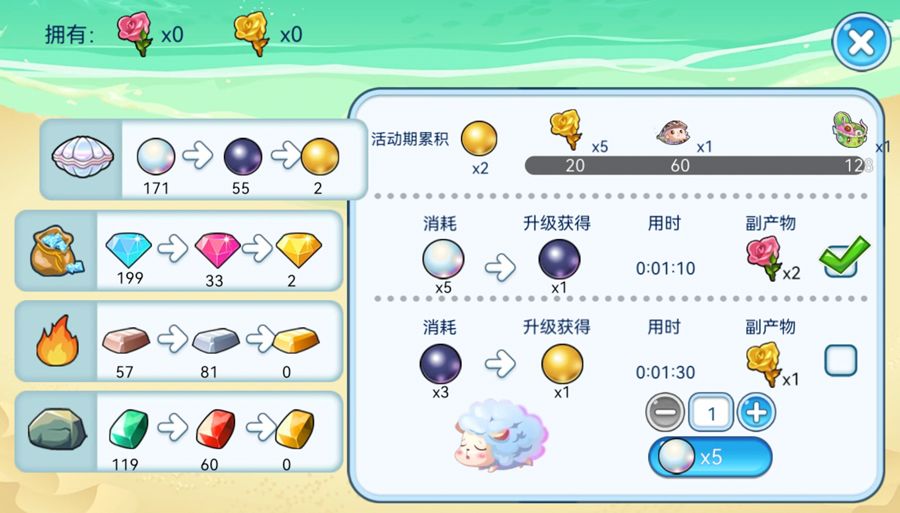Click the green chest reward at milestone 120

[851, 131]
